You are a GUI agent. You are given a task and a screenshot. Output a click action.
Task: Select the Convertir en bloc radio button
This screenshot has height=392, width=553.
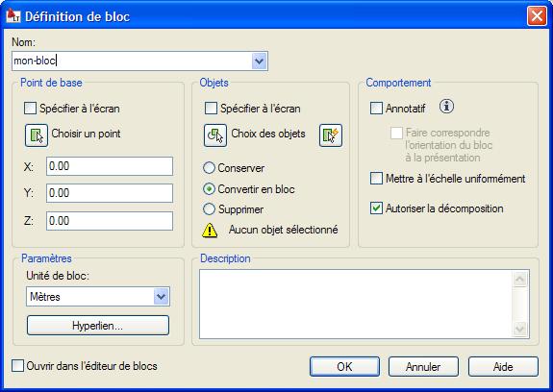(x=209, y=188)
